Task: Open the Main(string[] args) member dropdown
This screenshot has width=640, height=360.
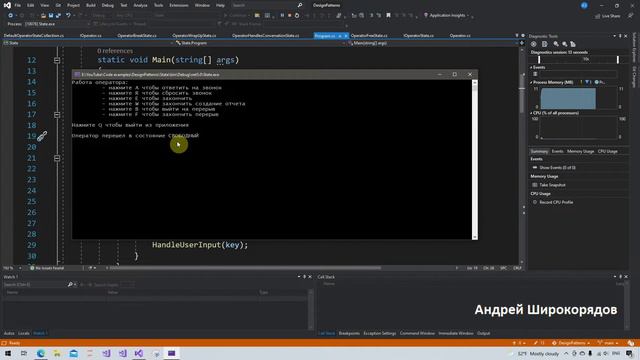Action: pyautogui.click(x=433, y=43)
